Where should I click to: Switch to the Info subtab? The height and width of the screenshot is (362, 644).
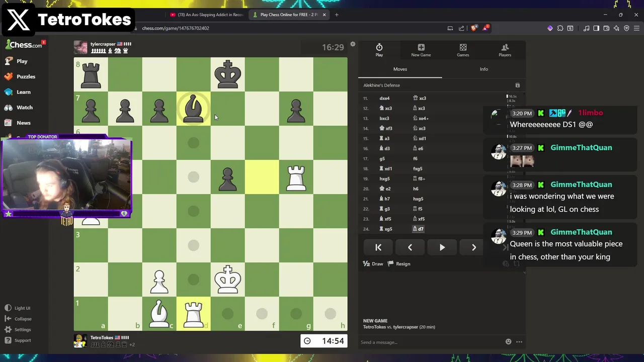[484, 69]
